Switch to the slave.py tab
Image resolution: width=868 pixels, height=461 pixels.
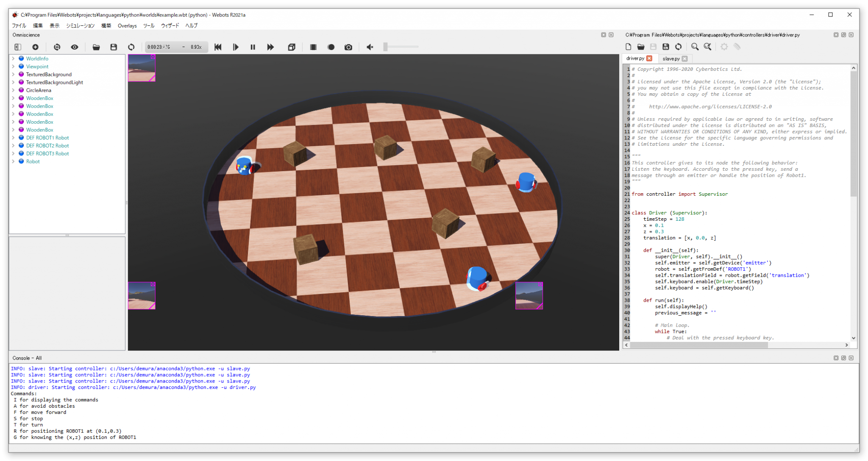672,58
